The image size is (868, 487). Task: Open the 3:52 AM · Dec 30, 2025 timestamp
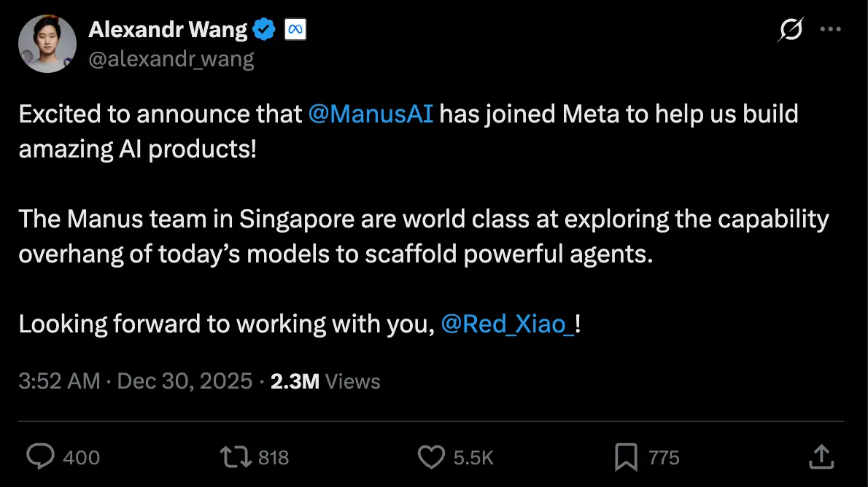click(136, 381)
